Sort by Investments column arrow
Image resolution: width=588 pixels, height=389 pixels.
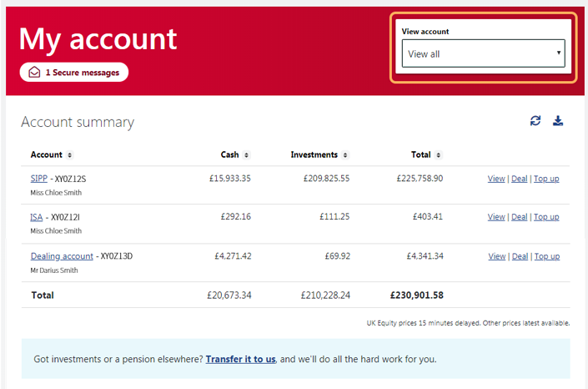(x=345, y=155)
